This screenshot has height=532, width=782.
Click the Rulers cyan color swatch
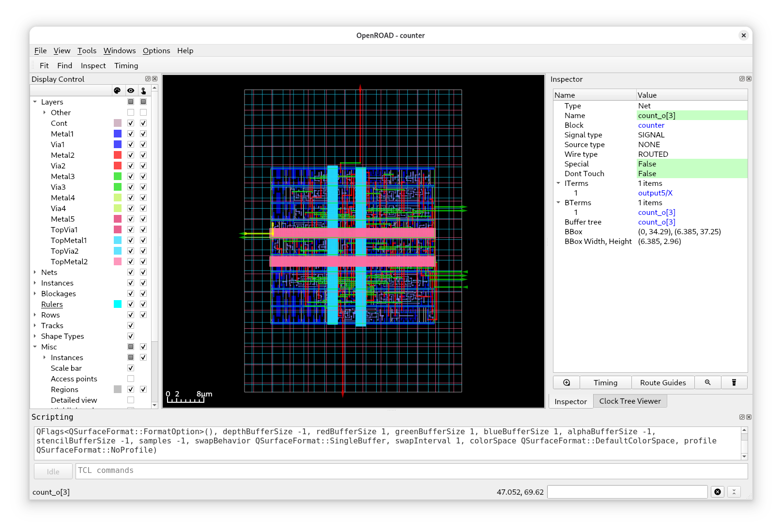[x=118, y=304]
